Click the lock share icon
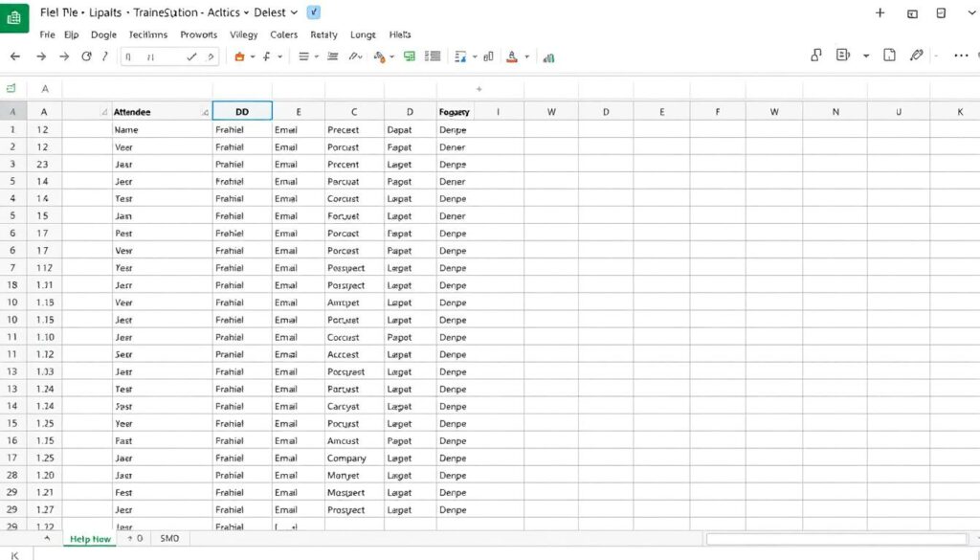Viewport: 980px width, 560px height. click(815, 55)
